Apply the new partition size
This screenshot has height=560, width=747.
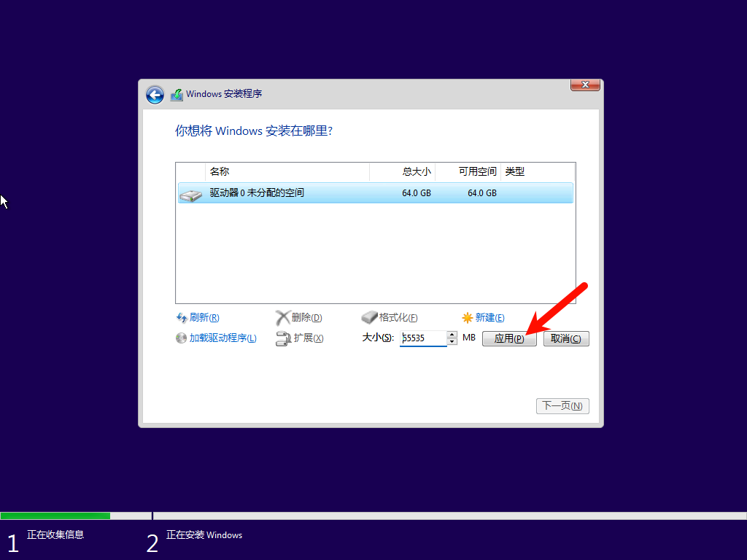pos(509,338)
